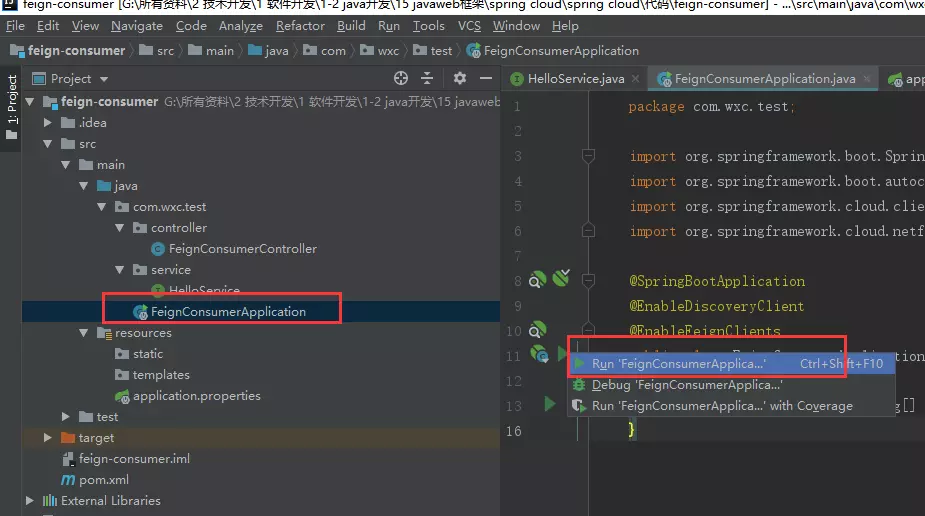Click green run arrow on line 13
The height and width of the screenshot is (516, 925).
(550, 405)
